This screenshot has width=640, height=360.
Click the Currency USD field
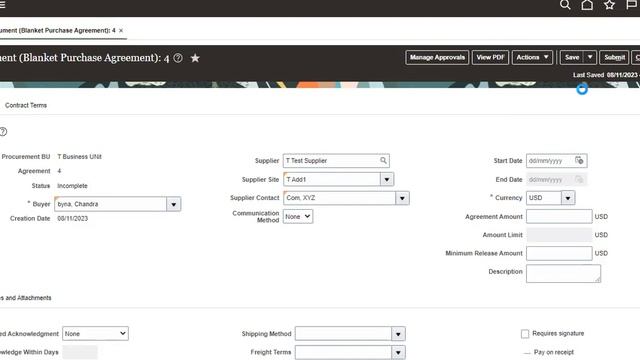tap(544, 198)
